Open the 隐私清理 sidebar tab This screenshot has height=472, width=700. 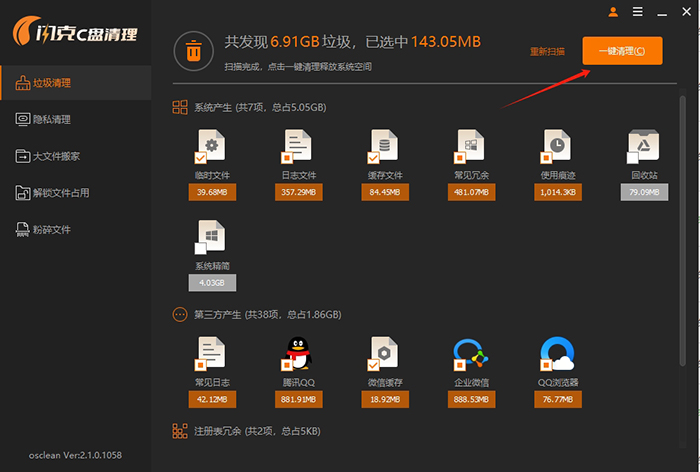coord(76,119)
